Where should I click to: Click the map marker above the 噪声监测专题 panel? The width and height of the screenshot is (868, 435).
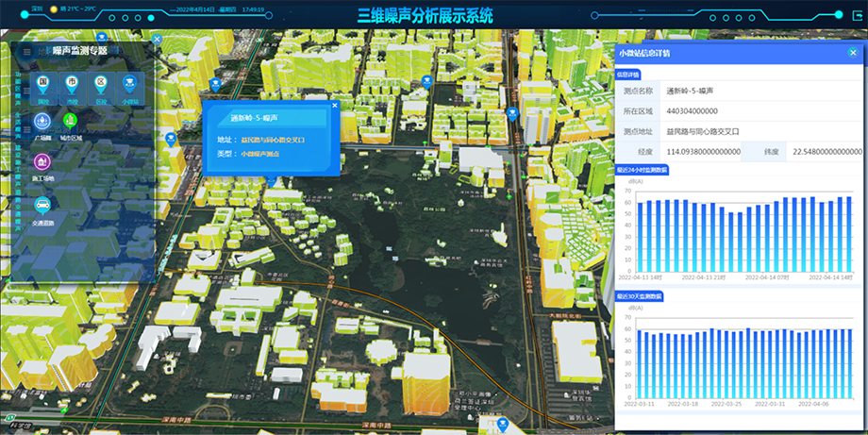[101, 37]
